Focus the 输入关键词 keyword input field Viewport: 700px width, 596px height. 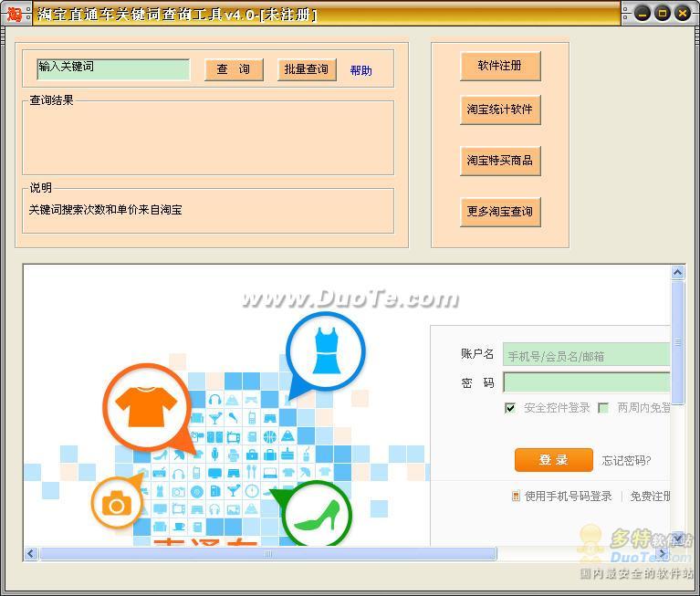(113, 69)
